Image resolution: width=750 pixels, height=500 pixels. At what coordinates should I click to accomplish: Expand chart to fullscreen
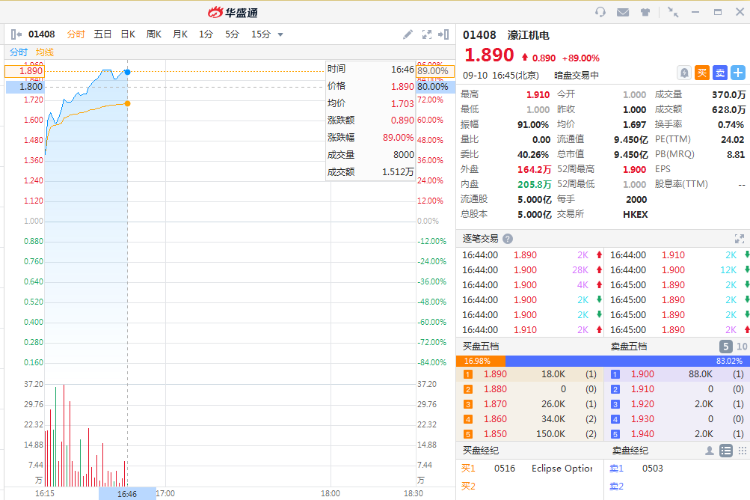(427, 34)
